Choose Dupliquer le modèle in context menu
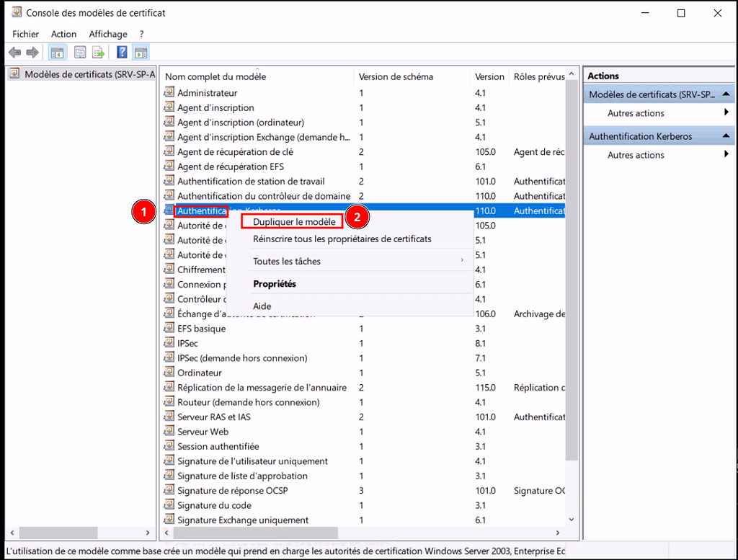The width and height of the screenshot is (738, 560). click(x=294, y=222)
